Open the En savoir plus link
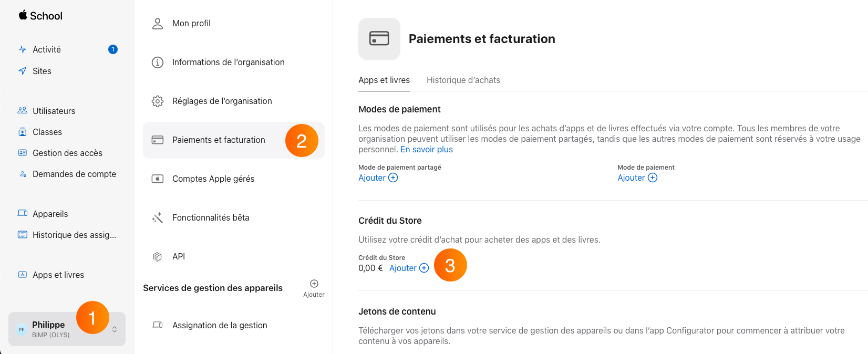Image resolution: width=868 pixels, height=354 pixels. click(x=427, y=149)
